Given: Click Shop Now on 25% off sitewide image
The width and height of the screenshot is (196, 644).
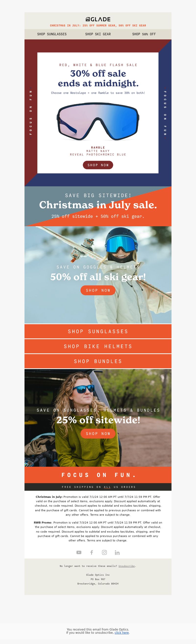Looking at the screenshot, I should pyautogui.click(x=98, y=433).
